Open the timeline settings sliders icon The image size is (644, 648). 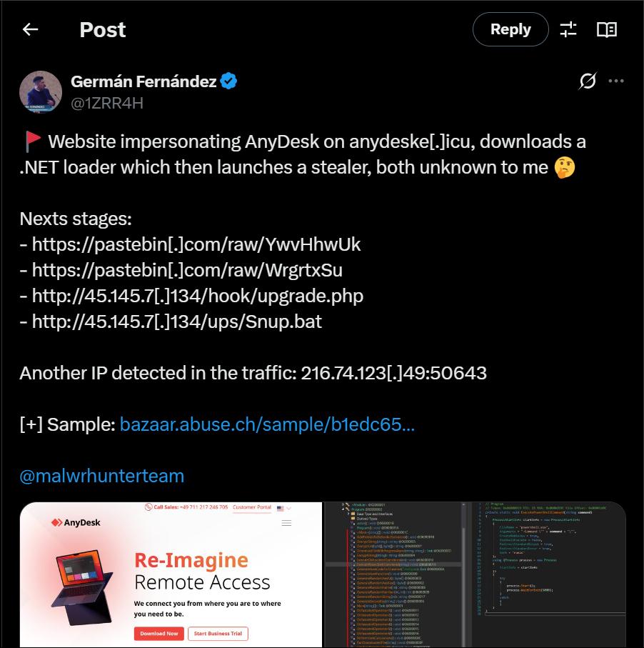(x=568, y=29)
